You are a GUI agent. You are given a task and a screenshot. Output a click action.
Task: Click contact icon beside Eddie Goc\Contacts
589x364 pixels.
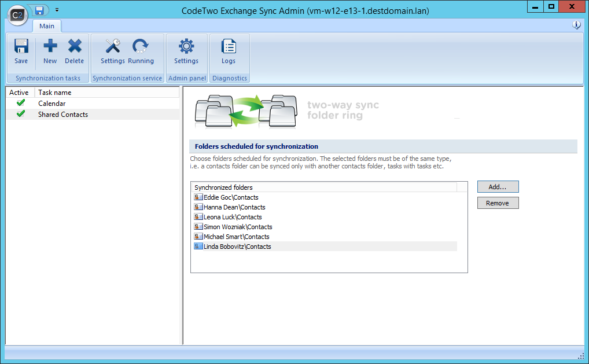pos(198,197)
